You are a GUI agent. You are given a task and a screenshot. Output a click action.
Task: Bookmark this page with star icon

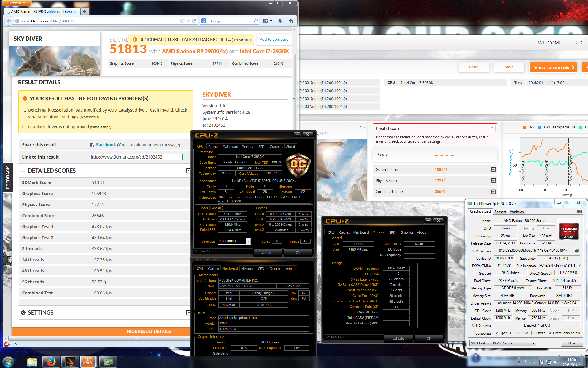pyautogui.click(x=183, y=21)
